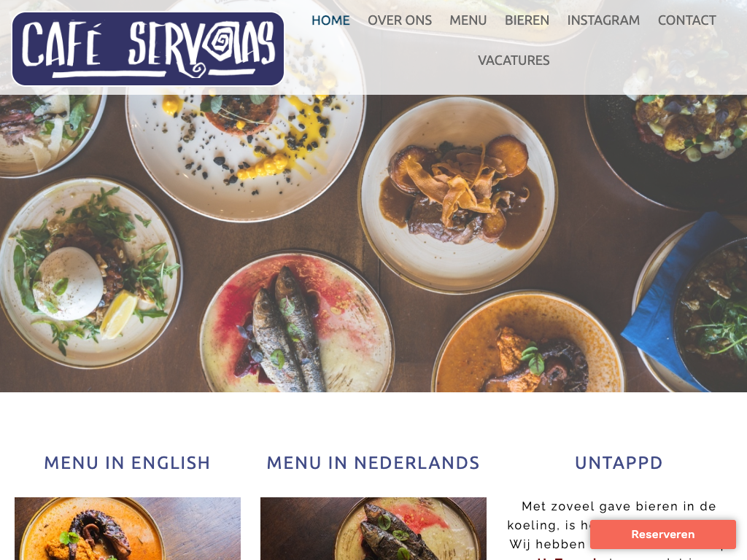The image size is (747, 560).
Task: Open the English menu octopus dish thumbnail
Action: click(x=128, y=529)
